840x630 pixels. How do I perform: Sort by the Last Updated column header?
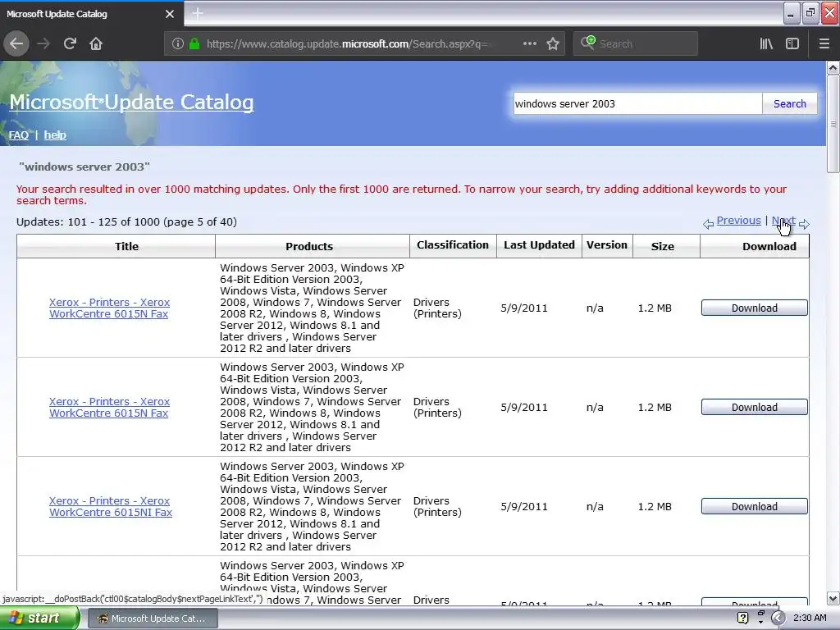[x=539, y=244]
